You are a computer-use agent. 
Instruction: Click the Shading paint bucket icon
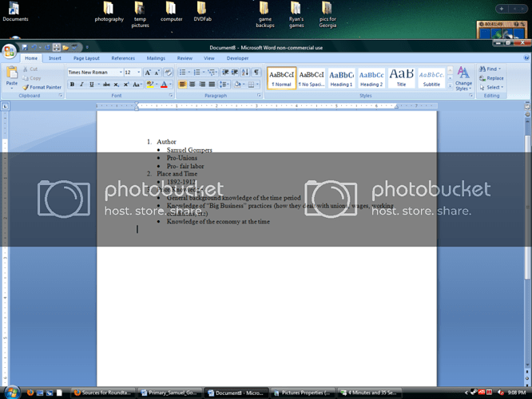coord(237,85)
